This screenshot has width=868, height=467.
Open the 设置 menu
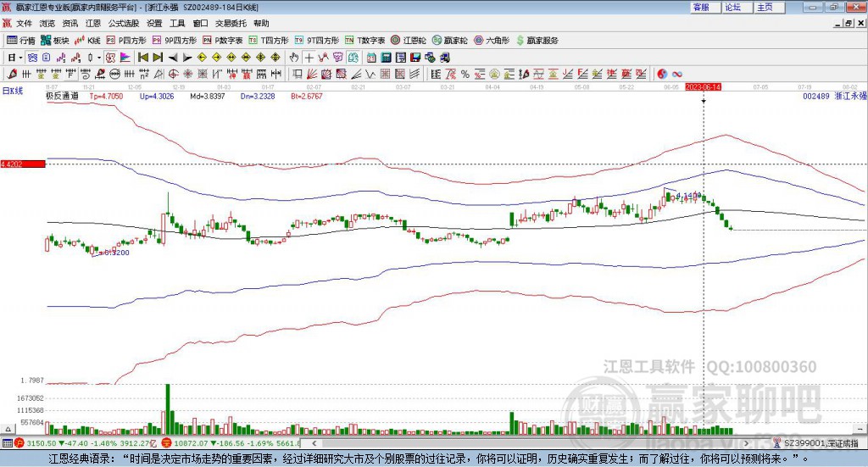point(154,23)
